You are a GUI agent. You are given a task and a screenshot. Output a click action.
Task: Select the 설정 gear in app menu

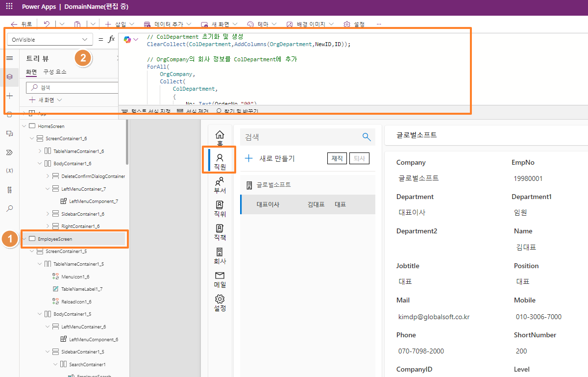220,302
